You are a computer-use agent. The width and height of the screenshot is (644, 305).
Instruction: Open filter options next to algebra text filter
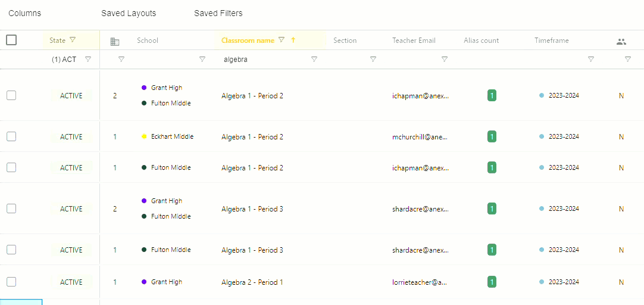[x=314, y=59]
